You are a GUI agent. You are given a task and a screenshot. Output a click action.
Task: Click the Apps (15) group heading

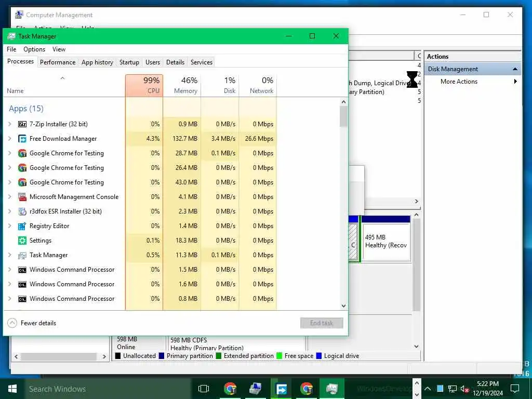pyautogui.click(x=26, y=109)
